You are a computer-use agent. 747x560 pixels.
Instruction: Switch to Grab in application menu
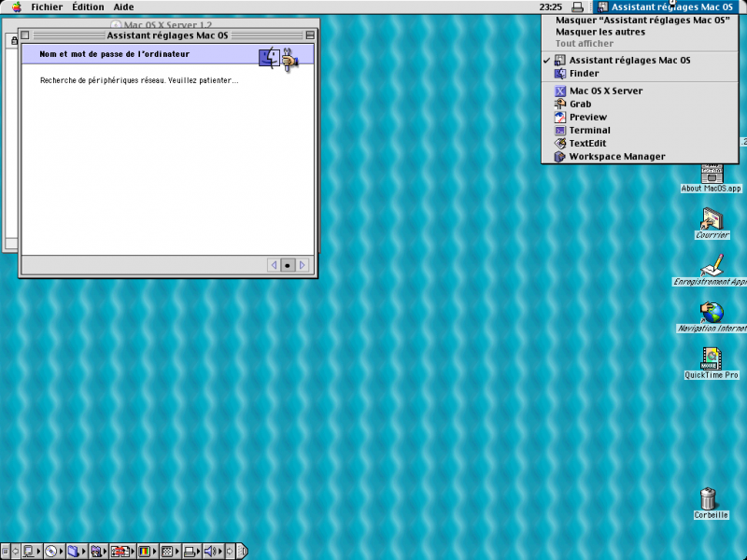pyautogui.click(x=640, y=104)
